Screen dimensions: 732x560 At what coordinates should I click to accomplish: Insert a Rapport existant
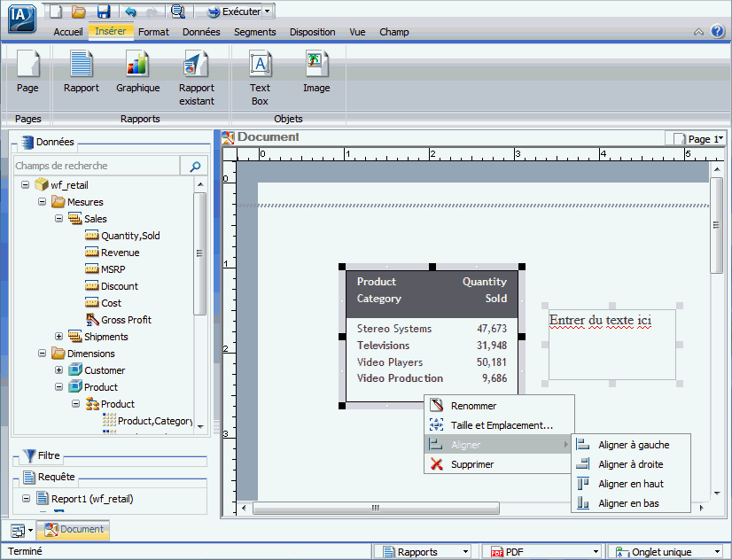click(x=197, y=78)
